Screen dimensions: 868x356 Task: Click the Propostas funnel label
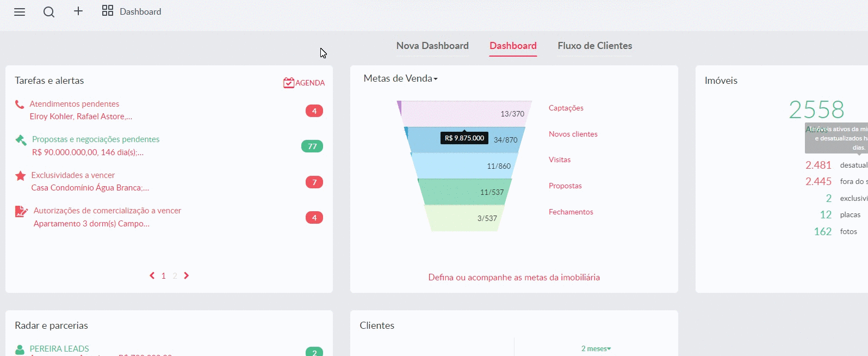coord(565,186)
